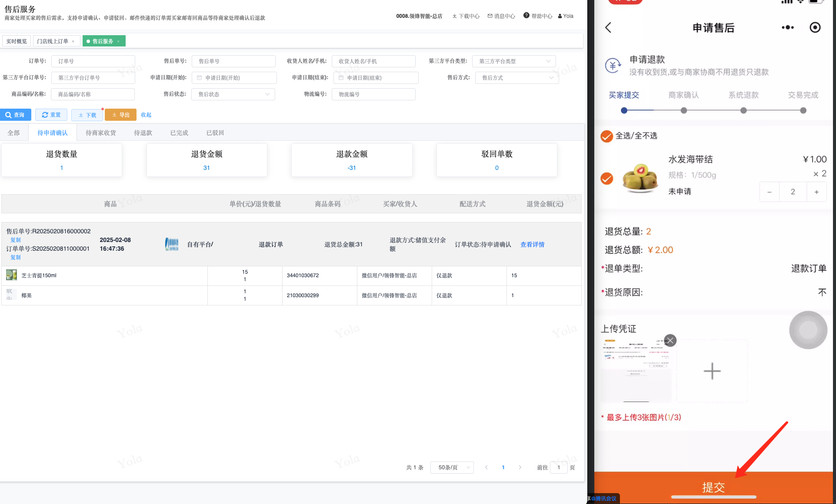Viewport: 836px width, 504px height.
Task: Switch to the 待退款 tab
Action: [143, 133]
